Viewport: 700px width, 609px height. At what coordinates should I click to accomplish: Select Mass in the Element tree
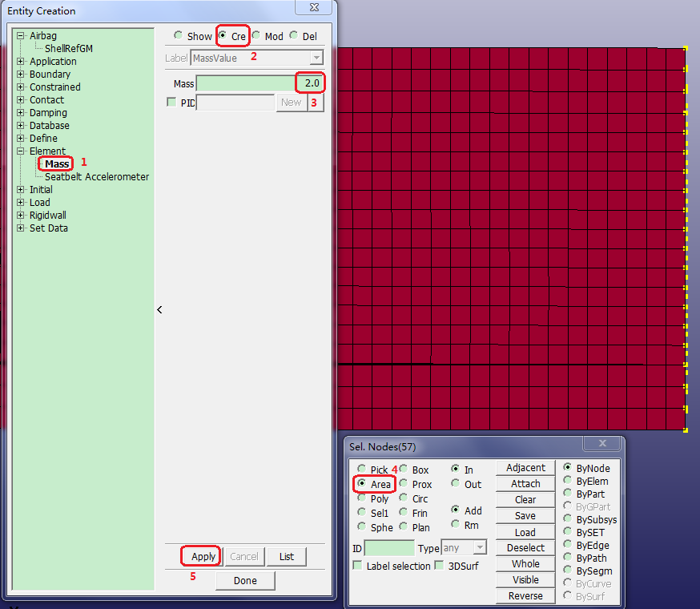click(57, 164)
